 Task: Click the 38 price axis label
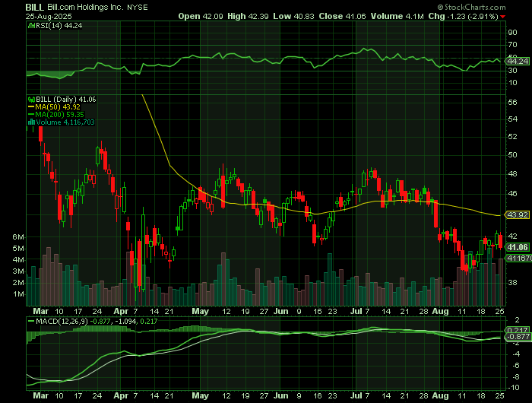click(513, 282)
